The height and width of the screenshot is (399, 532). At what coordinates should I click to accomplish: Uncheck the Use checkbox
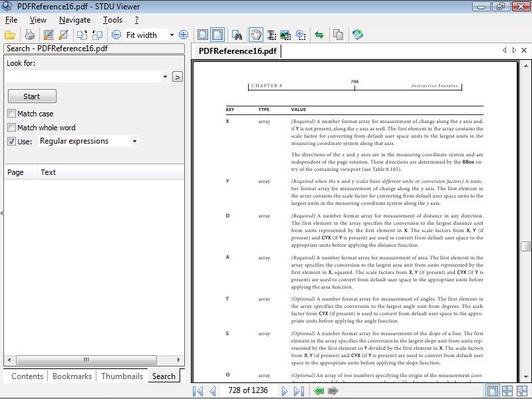click(x=12, y=141)
